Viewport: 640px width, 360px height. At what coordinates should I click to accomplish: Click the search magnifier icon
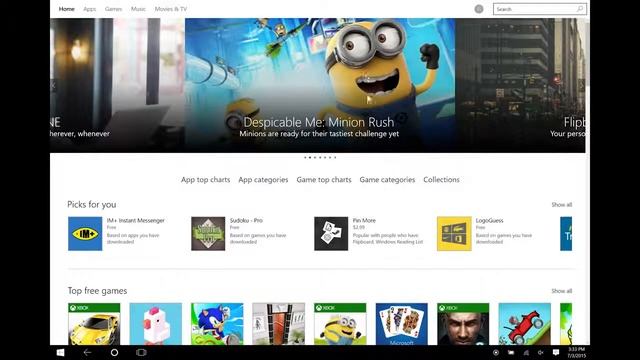click(x=580, y=9)
